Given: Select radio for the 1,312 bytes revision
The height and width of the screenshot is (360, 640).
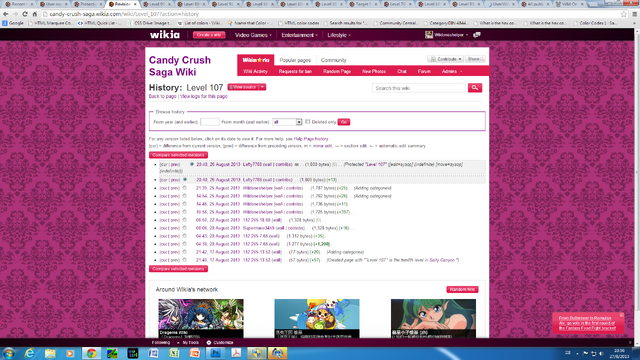Looking at the screenshot, I should pyautogui.click(x=184, y=236).
